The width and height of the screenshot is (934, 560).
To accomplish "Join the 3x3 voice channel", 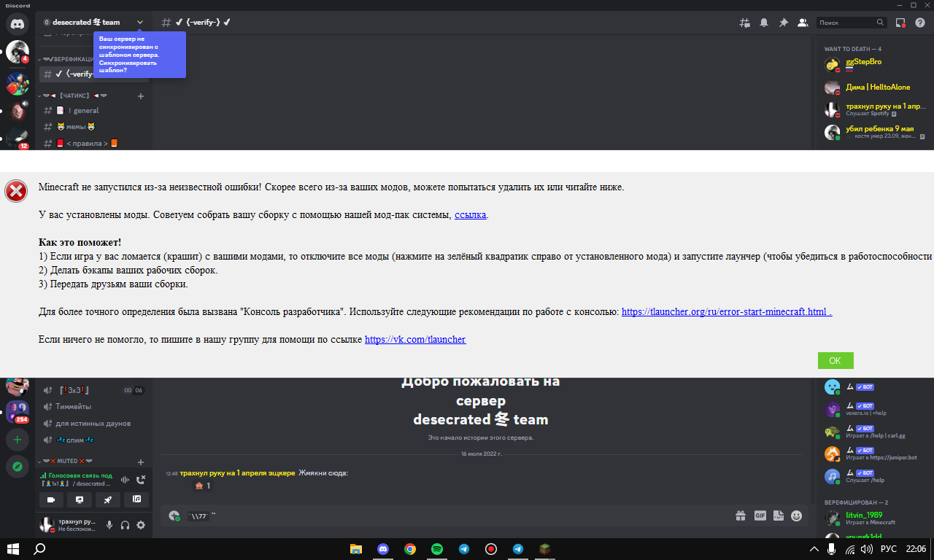I will pyautogui.click(x=94, y=390).
